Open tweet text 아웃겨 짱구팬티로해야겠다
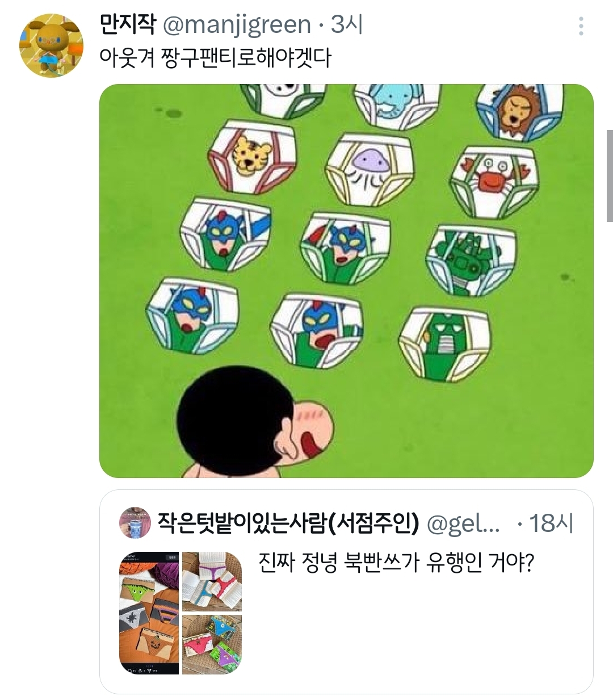 tap(215, 57)
